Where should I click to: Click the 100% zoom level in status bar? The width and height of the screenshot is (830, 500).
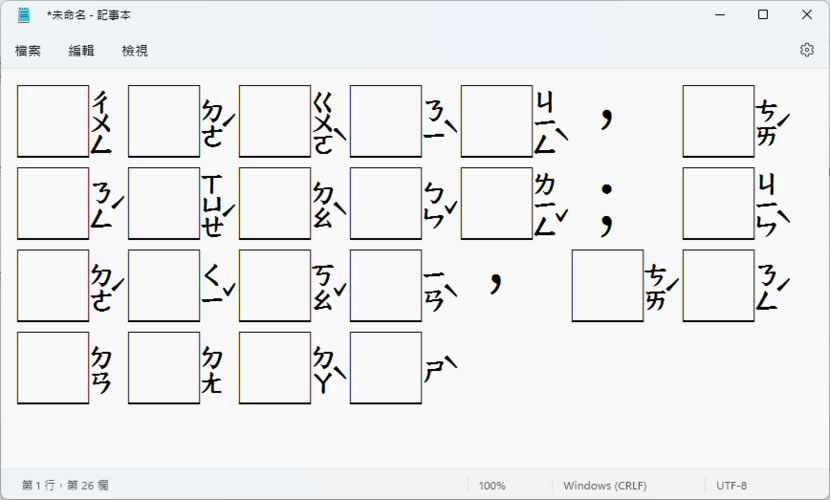(492, 486)
